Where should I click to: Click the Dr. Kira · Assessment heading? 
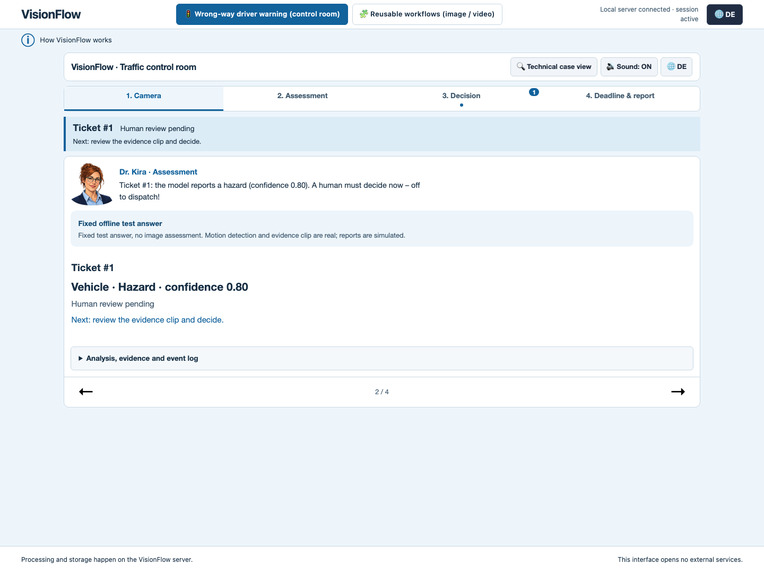coord(158,172)
